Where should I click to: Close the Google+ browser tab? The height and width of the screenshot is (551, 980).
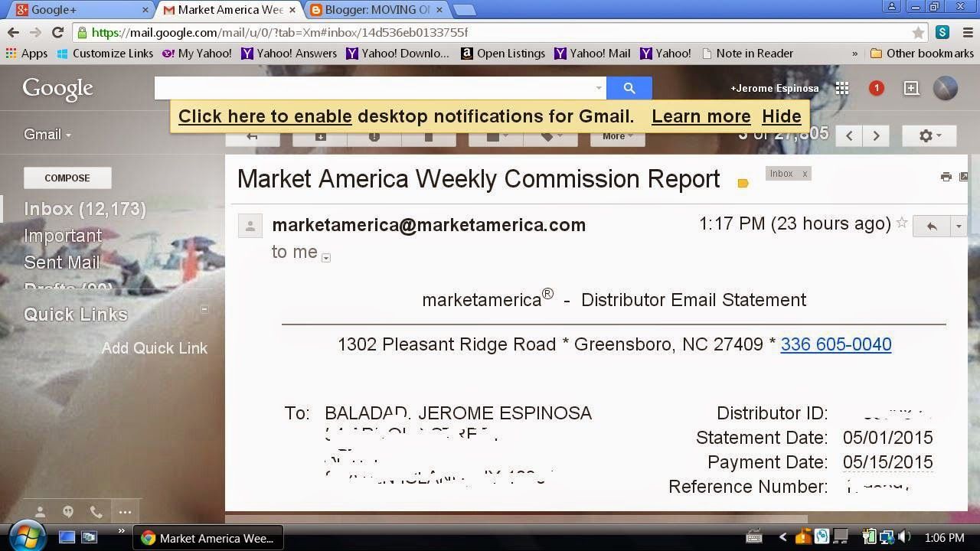[x=145, y=10]
